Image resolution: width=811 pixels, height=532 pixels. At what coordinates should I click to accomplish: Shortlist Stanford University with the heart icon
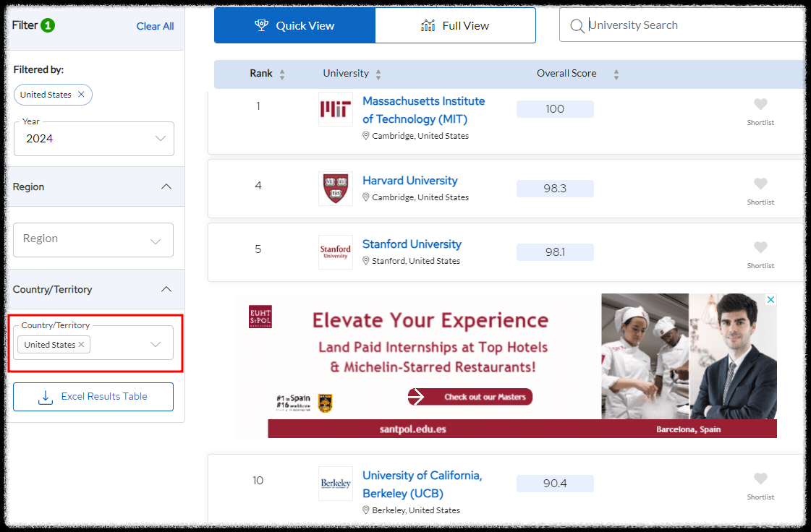click(760, 247)
